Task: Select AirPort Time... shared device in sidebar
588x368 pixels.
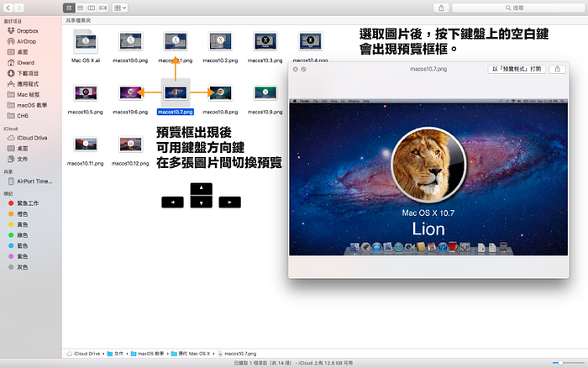Action: point(34,181)
